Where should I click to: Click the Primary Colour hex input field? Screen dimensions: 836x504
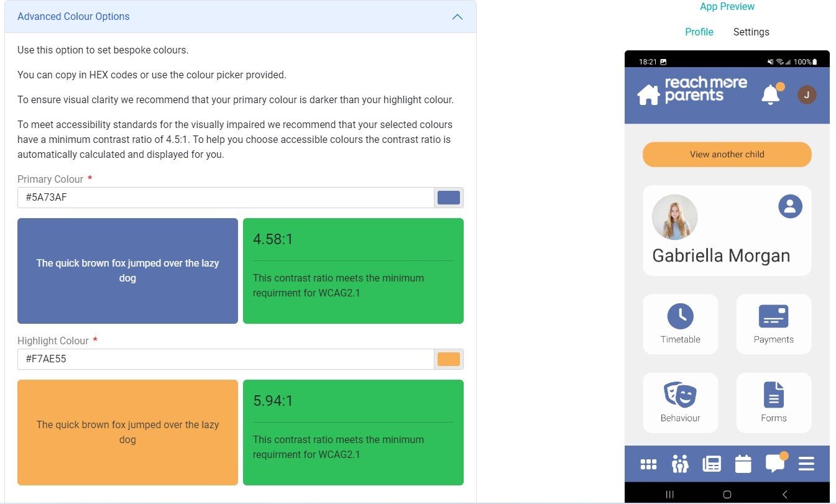225,198
